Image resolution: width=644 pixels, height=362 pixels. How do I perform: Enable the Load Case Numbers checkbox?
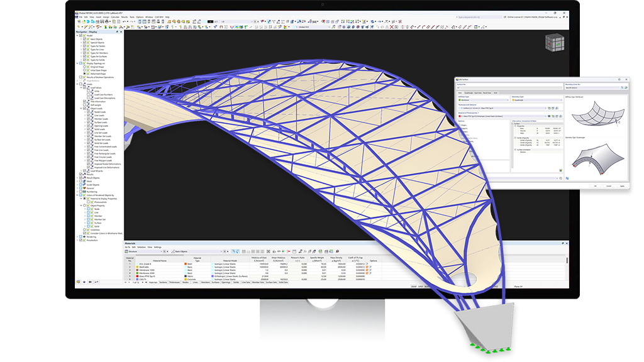(88, 94)
